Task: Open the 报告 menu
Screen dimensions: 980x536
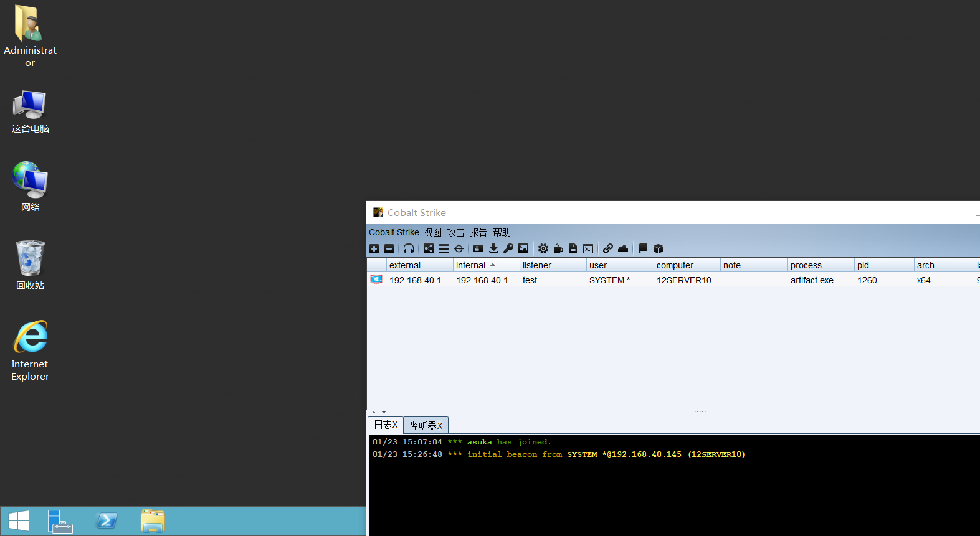Action: pyautogui.click(x=478, y=232)
